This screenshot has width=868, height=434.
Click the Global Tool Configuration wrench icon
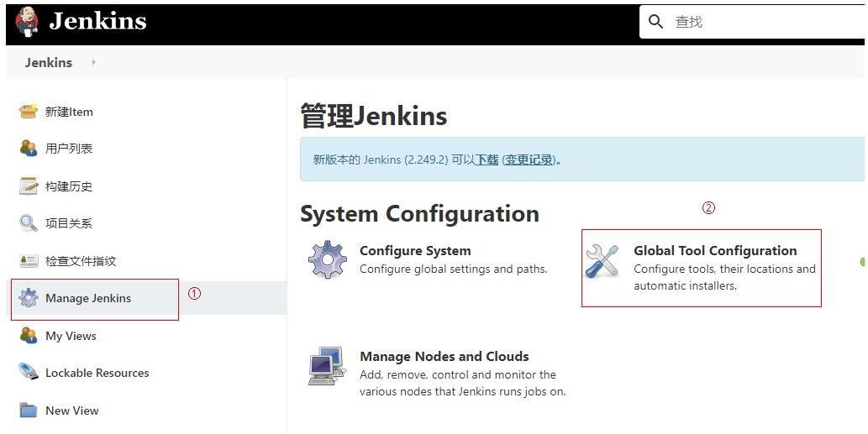602,262
